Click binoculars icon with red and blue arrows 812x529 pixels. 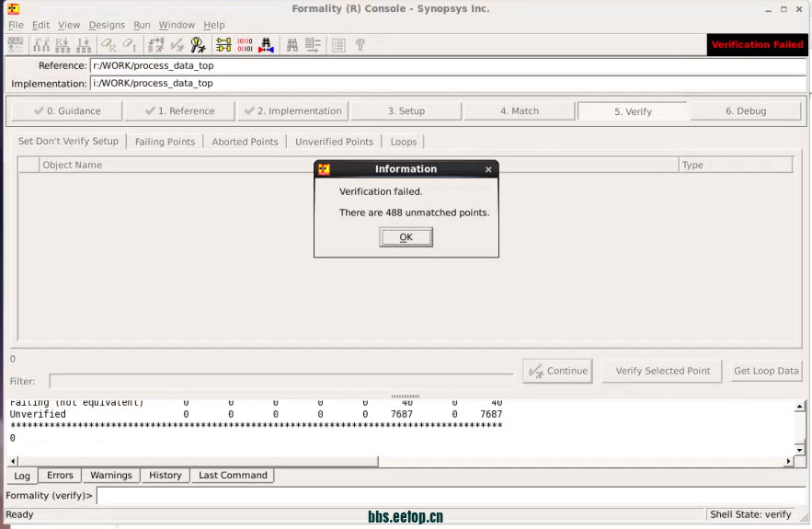267,44
